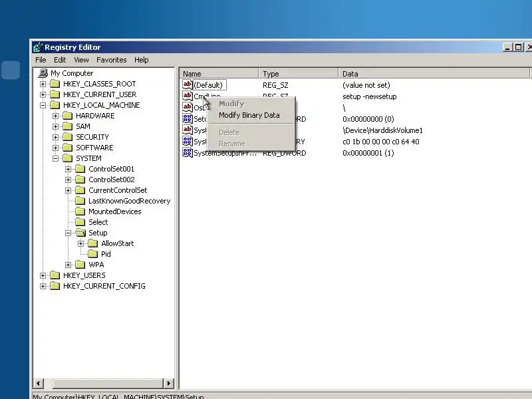532x399 pixels.
Task: Click the (Default) string value icon
Action: pyautogui.click(x=188, y=85)
